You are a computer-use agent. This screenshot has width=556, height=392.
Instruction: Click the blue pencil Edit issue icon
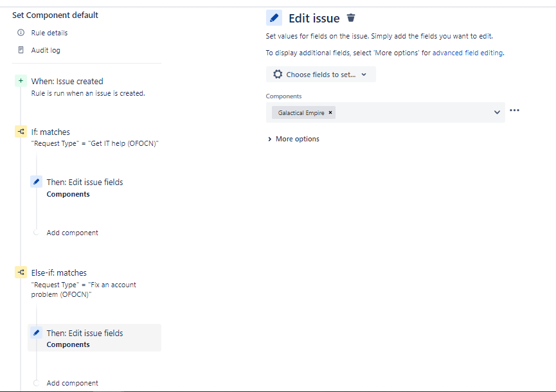click(274, 18)
